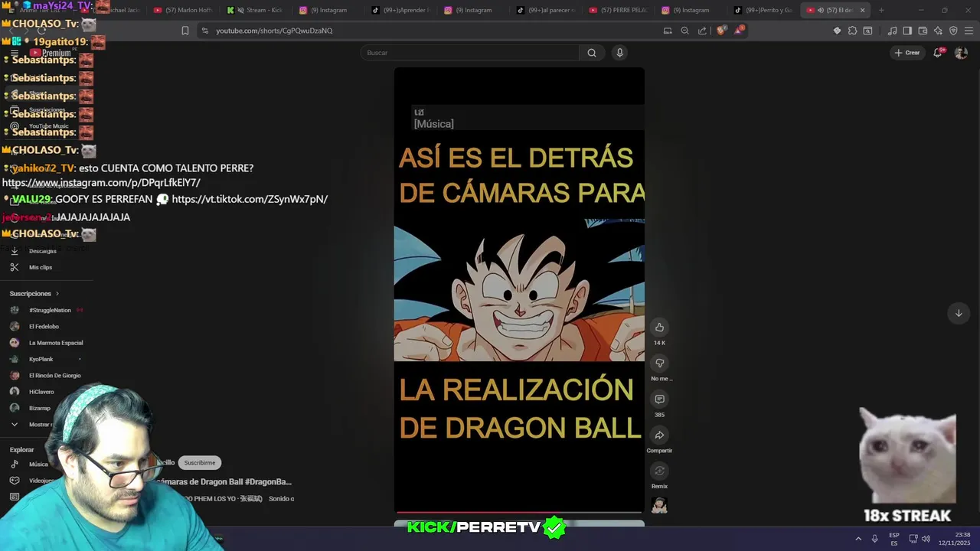980x551 pixels.
Task: Open the vt.tiktok.com link in chat
Action: pyautogui.click(x=250, y=199)
